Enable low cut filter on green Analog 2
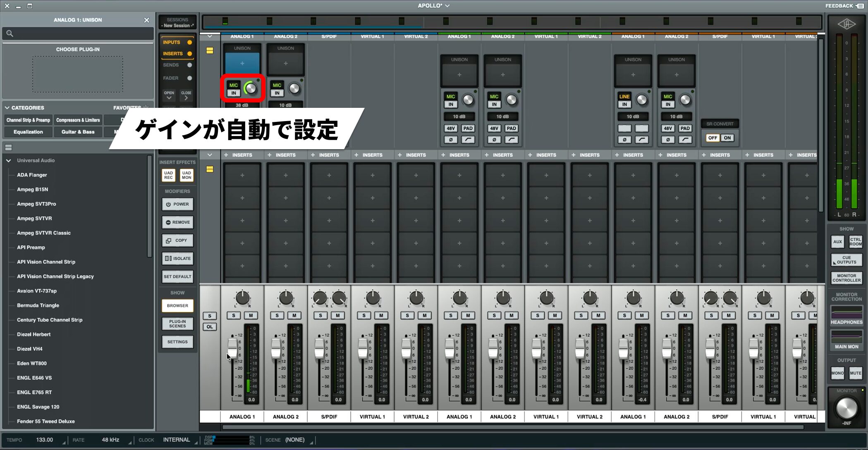This screenshot has height=450, width=868. pyautogui.click(x=511, y=140)
